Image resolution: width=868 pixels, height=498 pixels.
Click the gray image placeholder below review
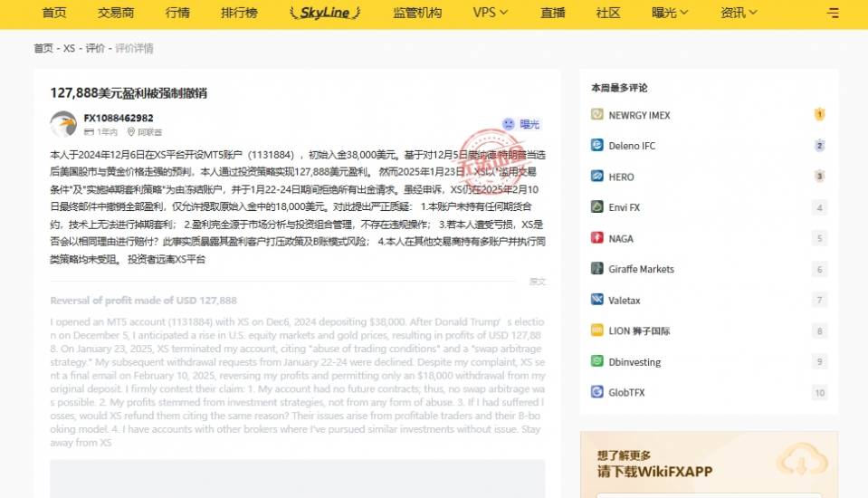click(297, 479)
